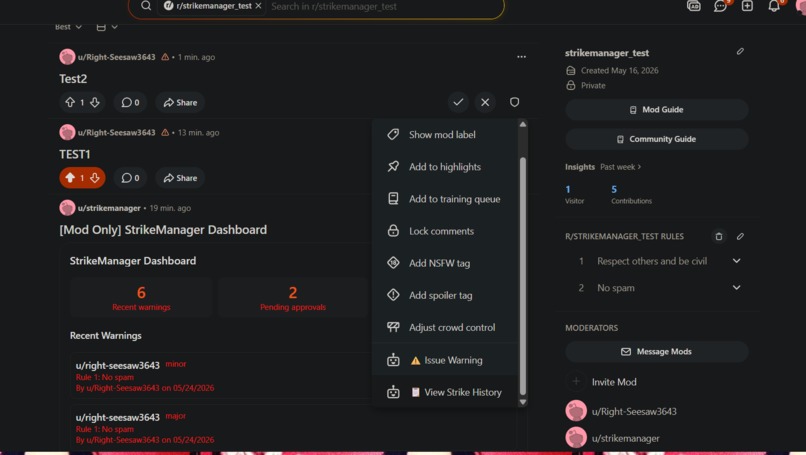Select Show mod label
The height and width of the screenshot is (455, 806).
click(x=445, y=135)
